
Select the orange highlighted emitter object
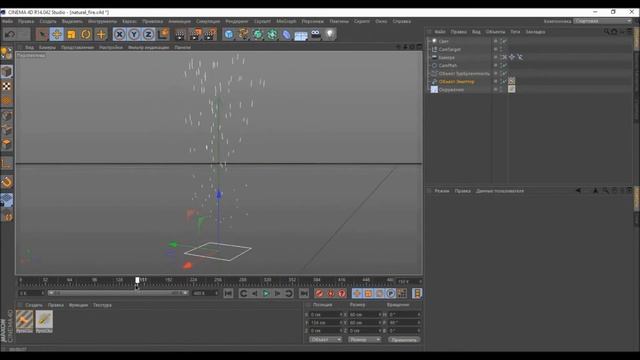point(456,82)
